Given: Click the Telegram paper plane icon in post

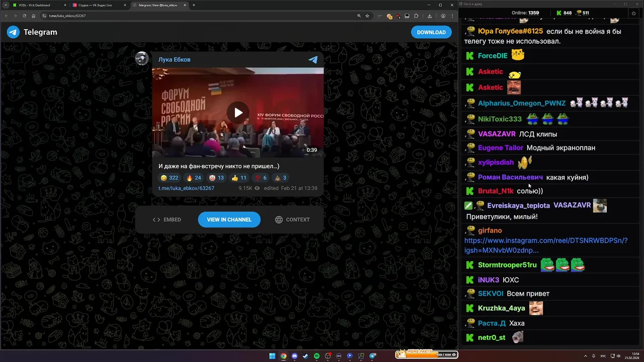Looking at the screenshot, I should tap(313, 60).
